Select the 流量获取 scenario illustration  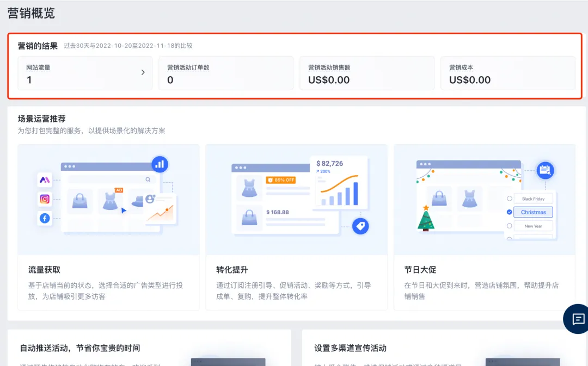click(x=108, y=200)
